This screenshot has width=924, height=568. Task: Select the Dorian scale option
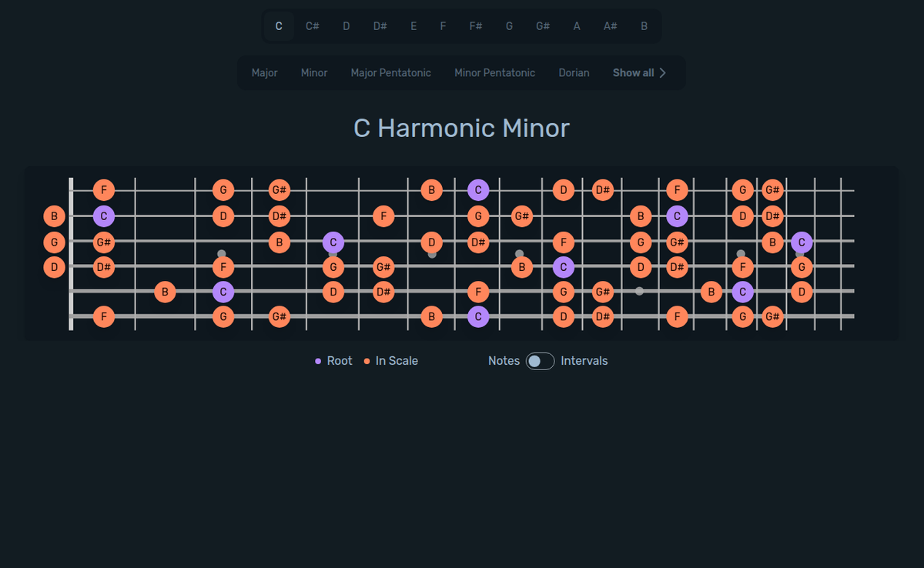point(574,72)
